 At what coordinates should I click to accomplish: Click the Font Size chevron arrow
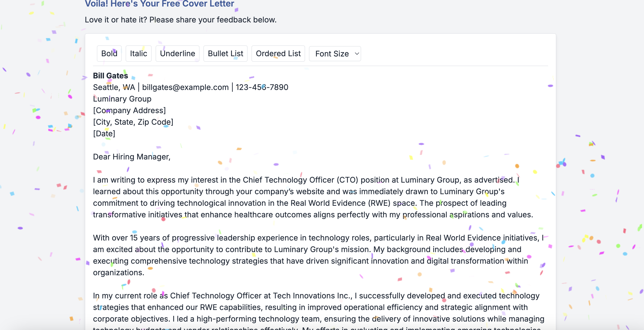(x=357, y=54)
